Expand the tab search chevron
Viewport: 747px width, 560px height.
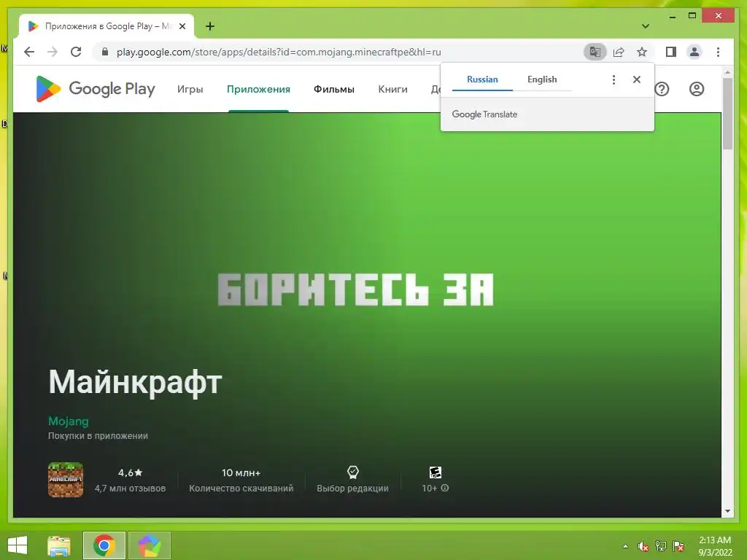645,26
